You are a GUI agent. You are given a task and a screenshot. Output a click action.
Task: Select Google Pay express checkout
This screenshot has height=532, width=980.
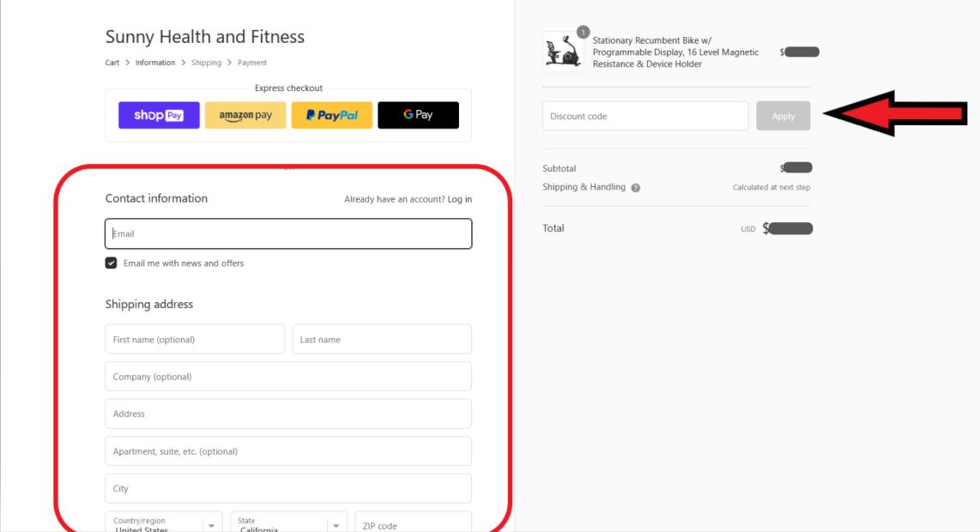click(418, 115)
